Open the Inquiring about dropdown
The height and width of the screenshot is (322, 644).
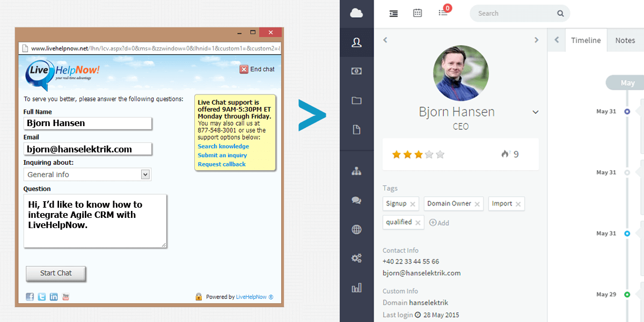click(87, 174)
